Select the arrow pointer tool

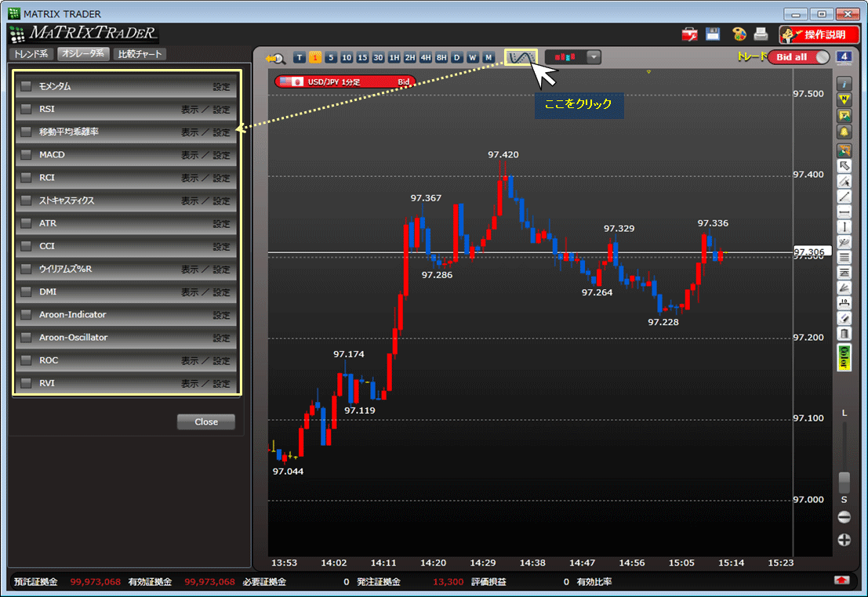click(x=844, y=165)
